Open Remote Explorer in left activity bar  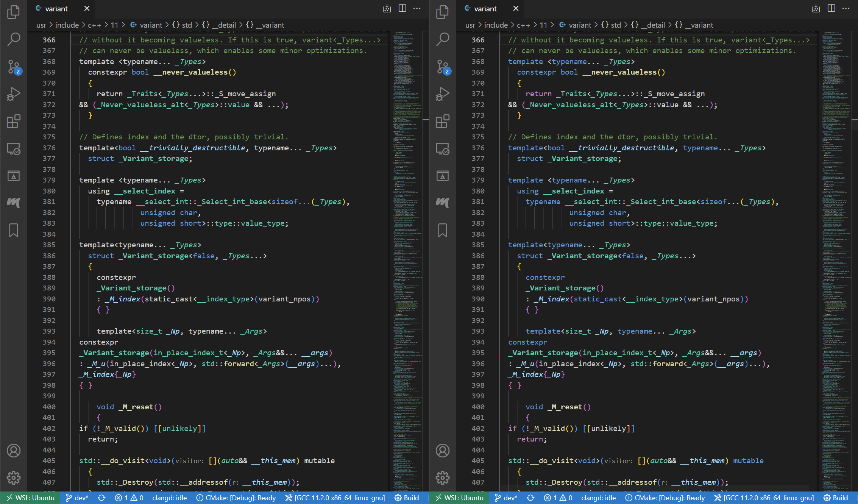[14, 149]
